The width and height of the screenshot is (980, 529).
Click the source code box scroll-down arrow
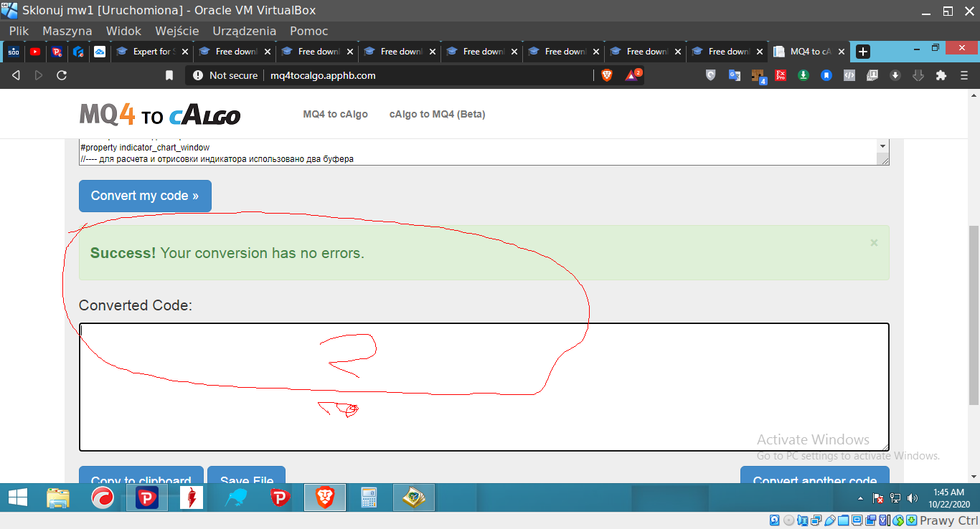click(883, 146)
